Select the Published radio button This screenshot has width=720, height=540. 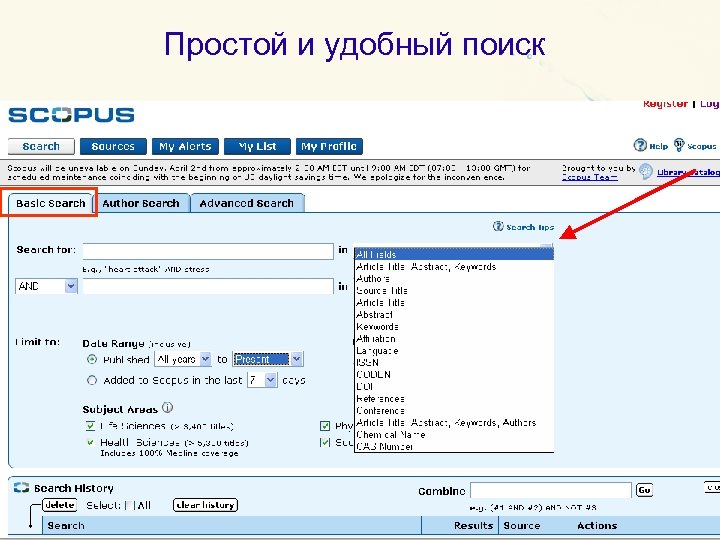[92, 359]
